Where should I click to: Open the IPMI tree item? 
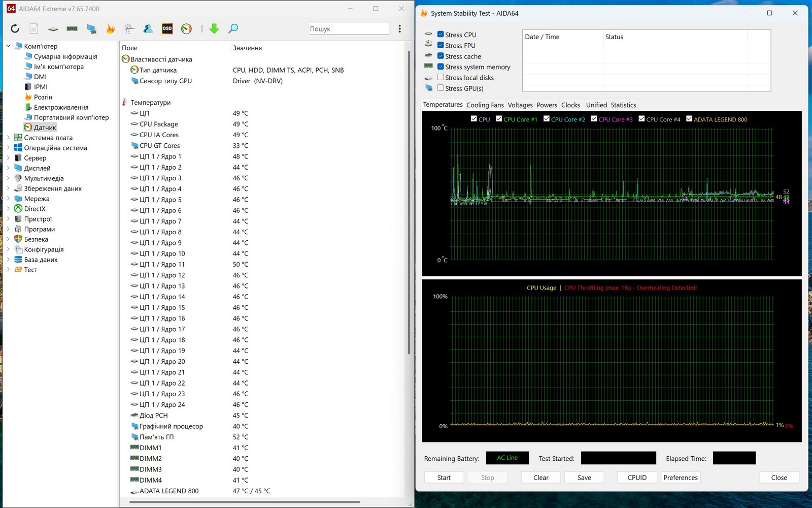(41, 87)
